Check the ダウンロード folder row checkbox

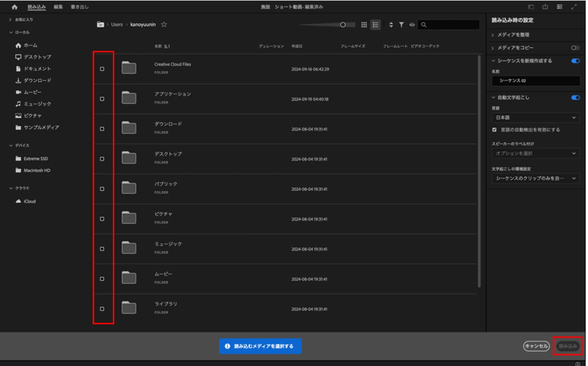[102, 129]
